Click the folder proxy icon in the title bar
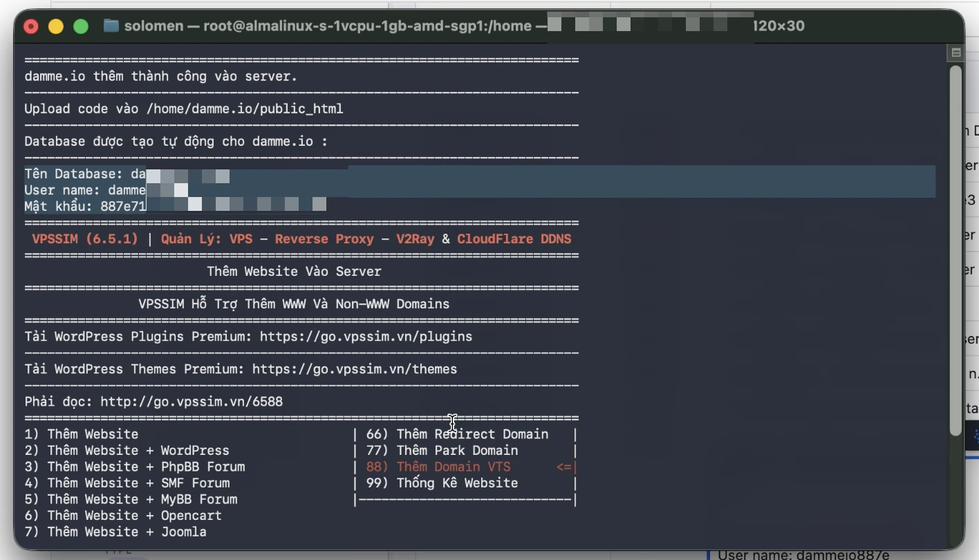 pyautogui.click(x=111, y=26)
